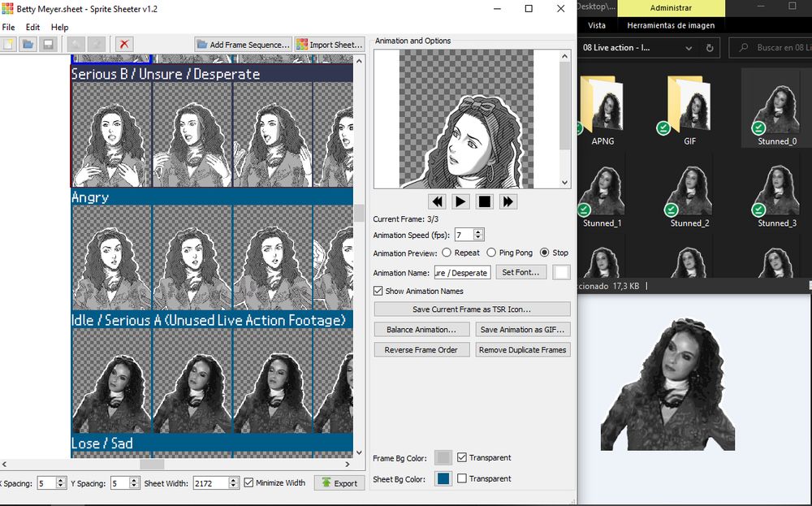Screen dimensions: 812x506
Task: Toggle the Minimize Width checkbox
Action: pos(248,482)
